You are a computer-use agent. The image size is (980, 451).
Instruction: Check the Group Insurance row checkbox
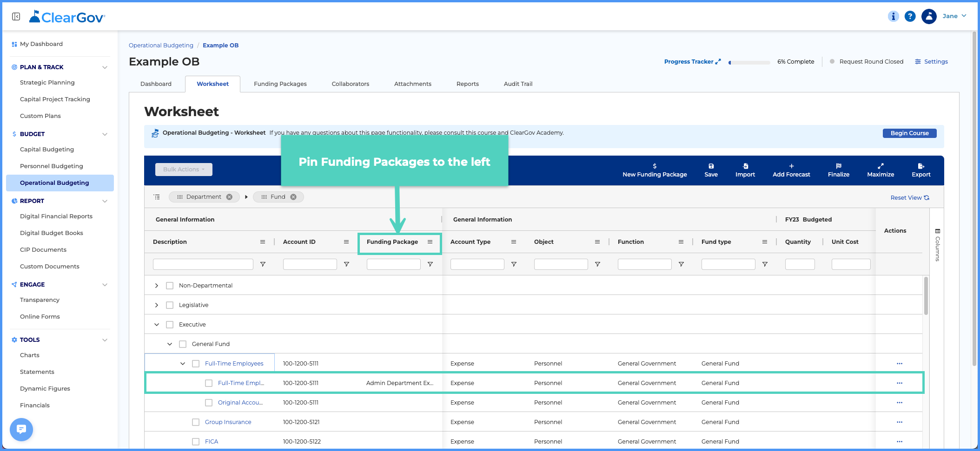196,422
